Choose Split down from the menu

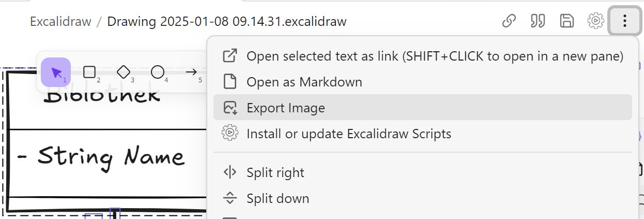click(x=422, y=198)
